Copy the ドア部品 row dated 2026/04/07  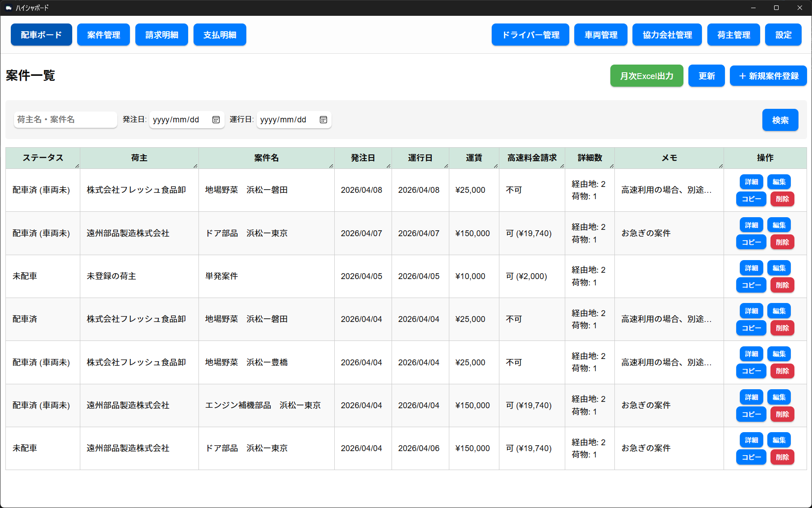click(751, 242)
